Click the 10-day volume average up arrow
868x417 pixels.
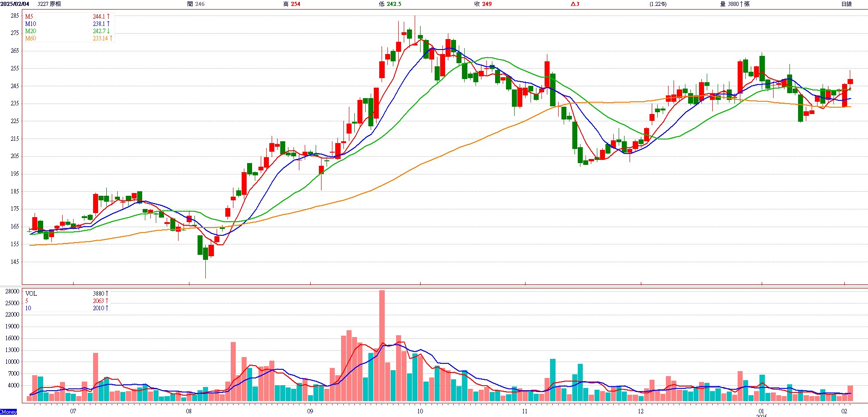[x=107, y=308]
